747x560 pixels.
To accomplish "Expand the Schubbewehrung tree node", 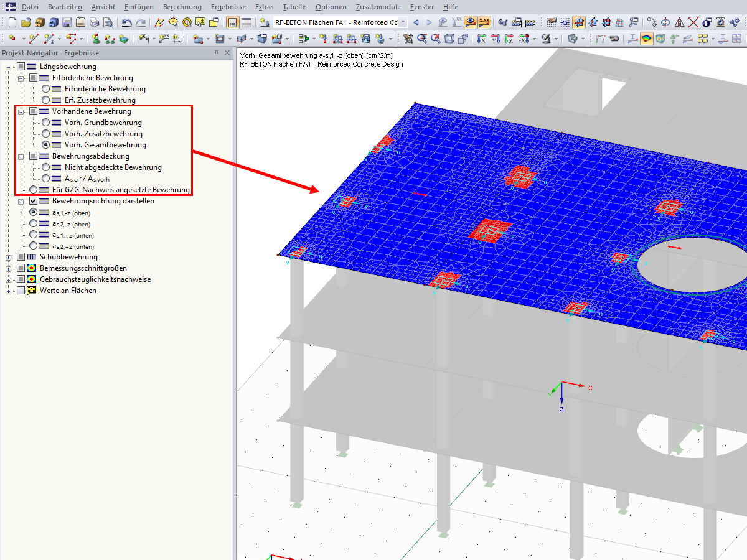I will 8,257.
